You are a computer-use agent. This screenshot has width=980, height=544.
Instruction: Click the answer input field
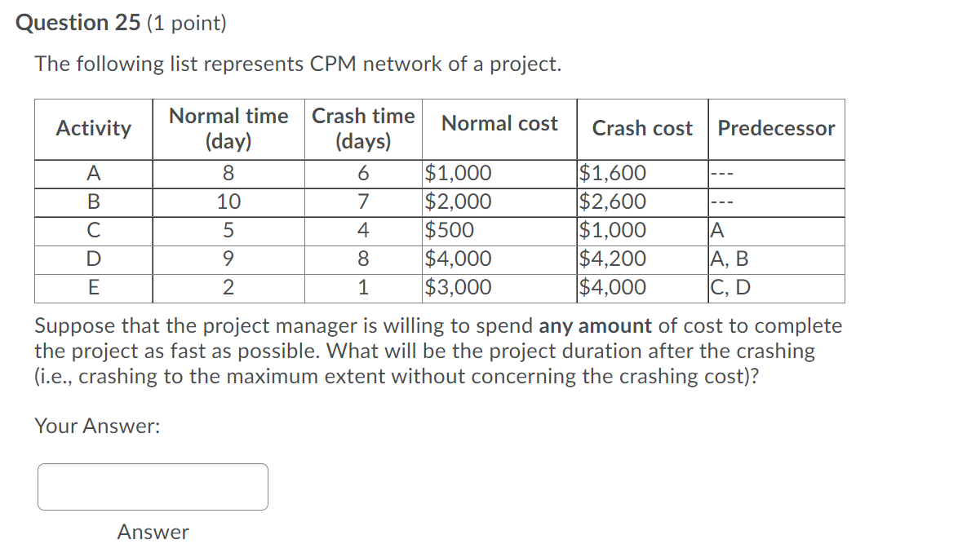point(153,486)
